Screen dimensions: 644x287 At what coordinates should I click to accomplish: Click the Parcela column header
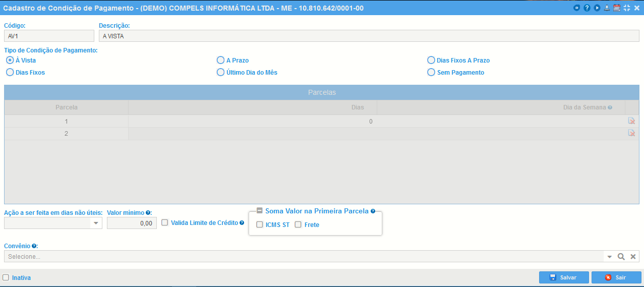tap(67, 107)
